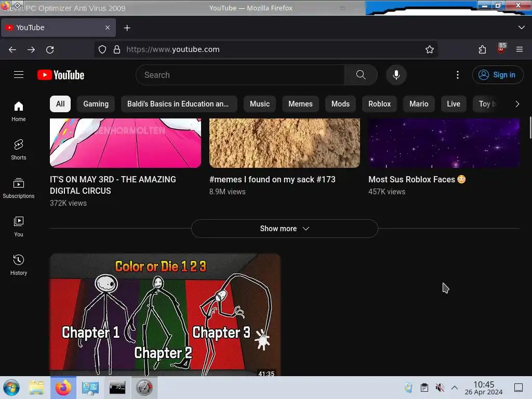The image size is (532, 399).
Task: Open Amazing Digital Circus video title
Action: [x=113, y=185]
